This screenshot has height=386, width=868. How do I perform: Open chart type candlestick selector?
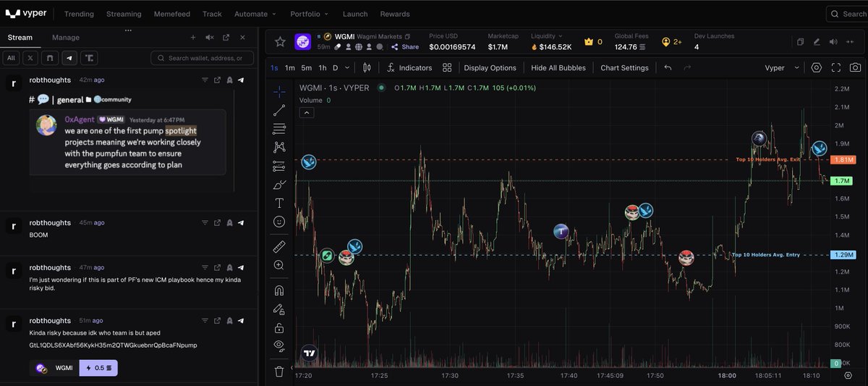coord(367,67)
